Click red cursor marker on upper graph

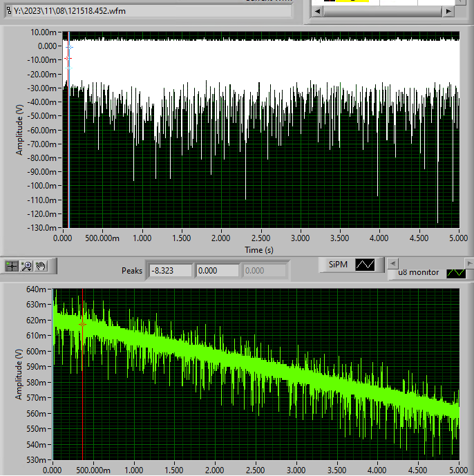(67, 59)
